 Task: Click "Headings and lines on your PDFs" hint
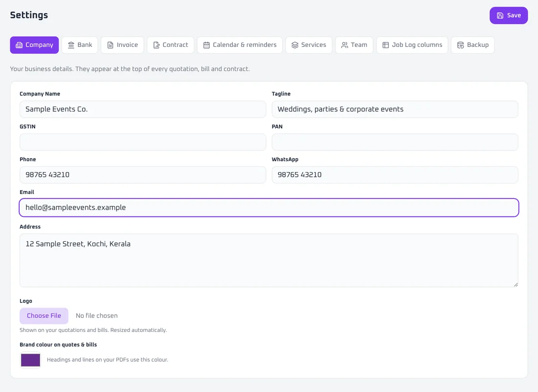point(108,360)
